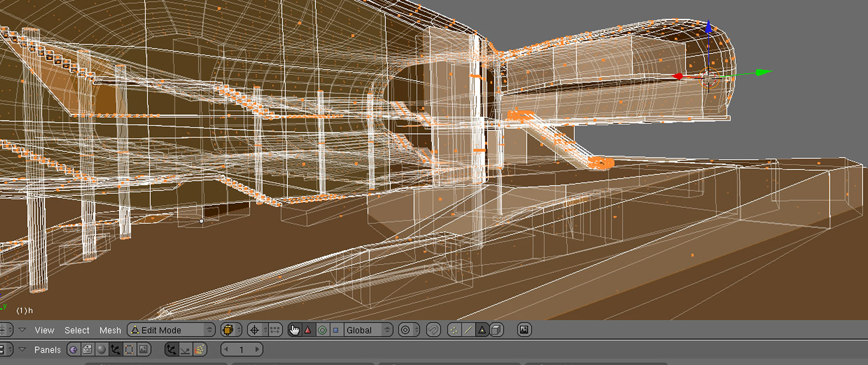Open the Mesh menu
Screen dimensions: 868x365
110,330
